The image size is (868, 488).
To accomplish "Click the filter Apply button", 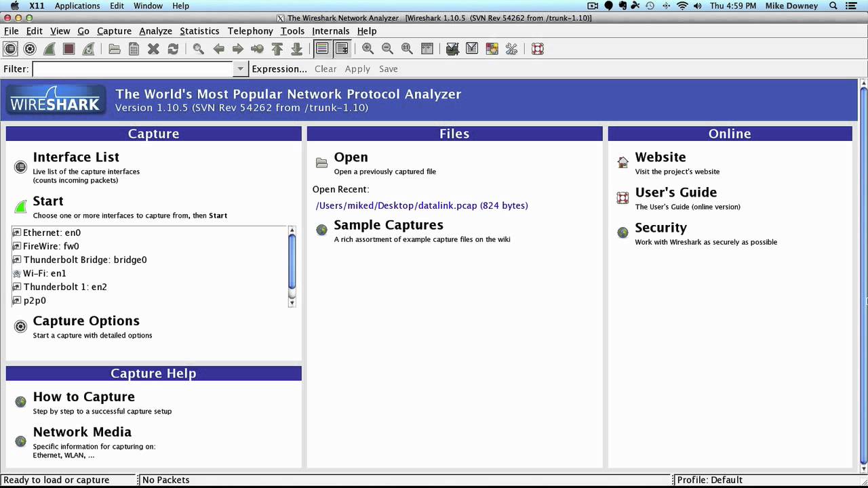I will pyautogui.click(x=357, y=69).
